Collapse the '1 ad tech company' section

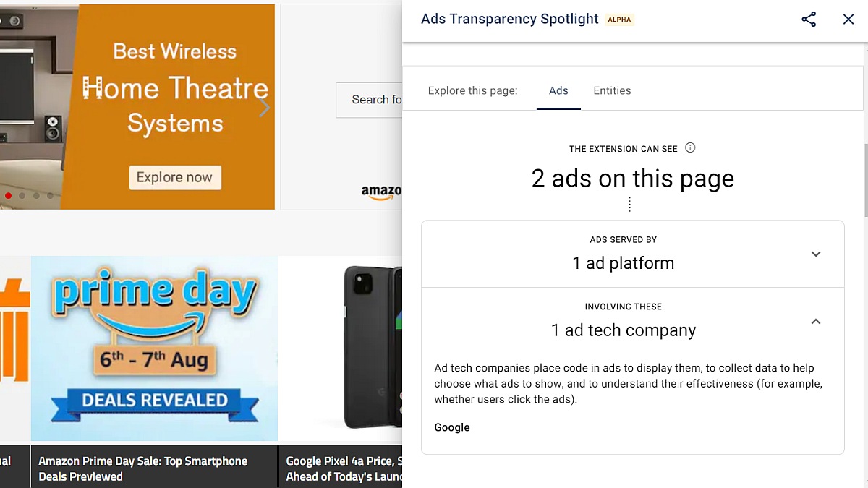(x=815, y=322)
